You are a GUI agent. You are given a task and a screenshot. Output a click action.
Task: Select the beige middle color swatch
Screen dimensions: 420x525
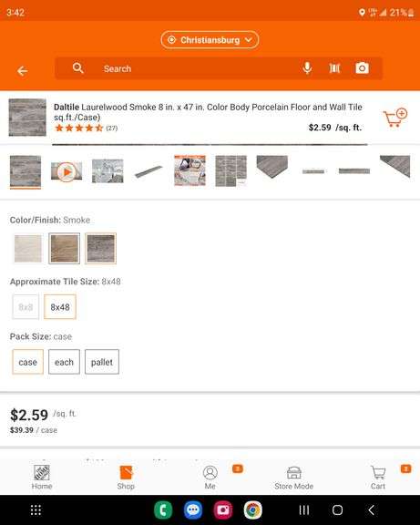pyautogui.click(x=65, y=249)
